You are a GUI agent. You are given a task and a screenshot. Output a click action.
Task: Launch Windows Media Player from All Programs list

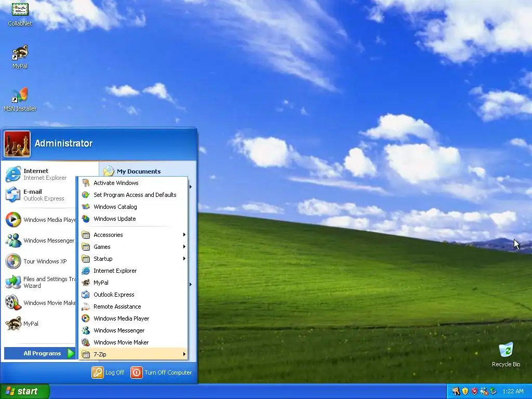pyautogui.click(x=134, y=318)
